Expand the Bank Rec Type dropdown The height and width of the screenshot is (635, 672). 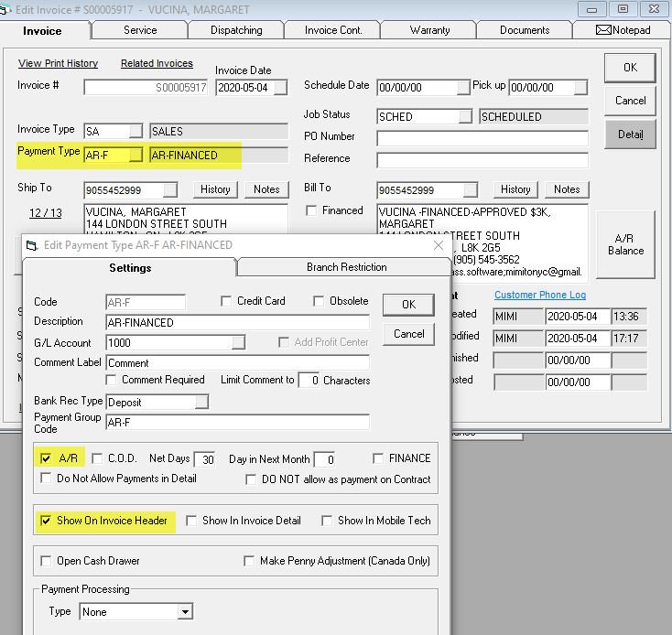pyautogui.click(x=201, y=402)
